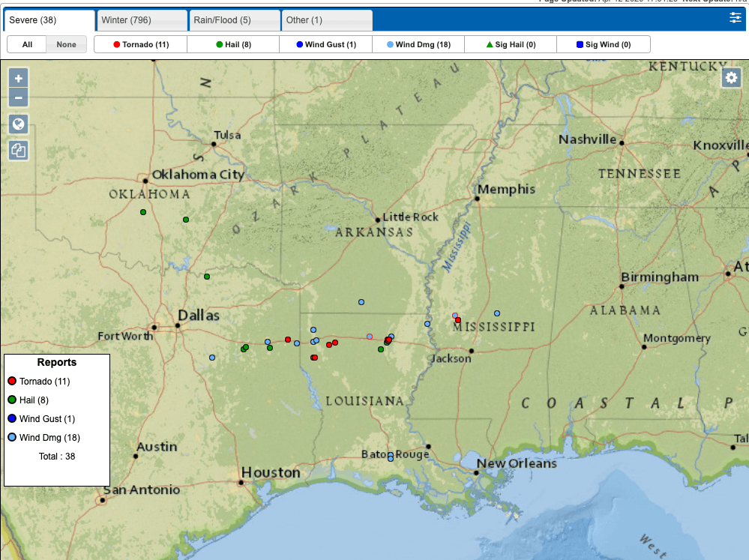Switch to the Winter (796) tab

pos(142,20)
